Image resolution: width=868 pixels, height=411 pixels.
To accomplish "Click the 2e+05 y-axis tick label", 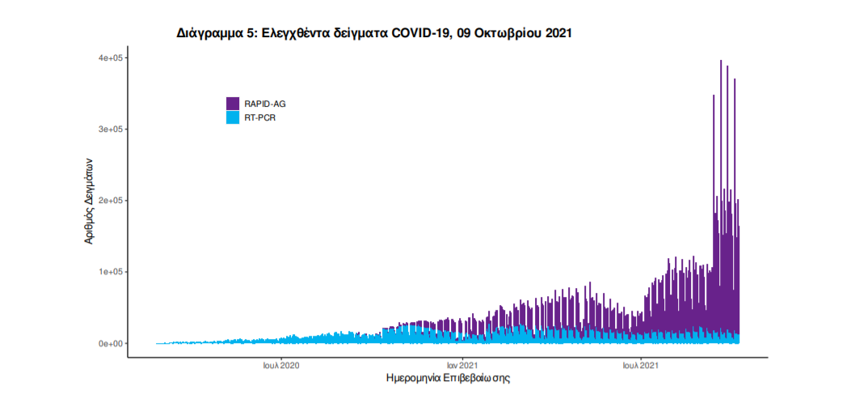I will tap(111, 201).
